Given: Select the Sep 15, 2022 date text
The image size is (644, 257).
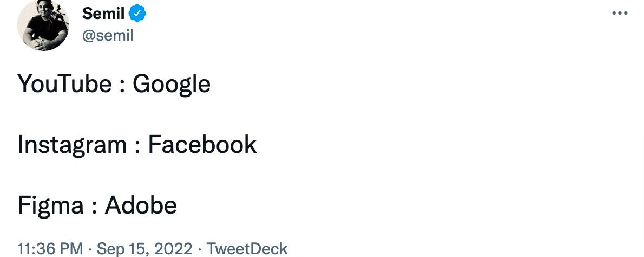Looking at the screenshot, I should point(144,249).
